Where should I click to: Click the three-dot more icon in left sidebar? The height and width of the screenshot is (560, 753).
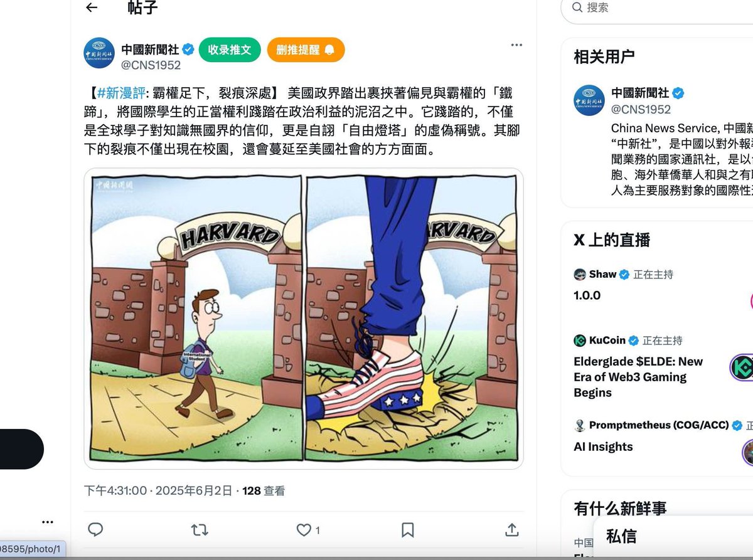(48, 522)
